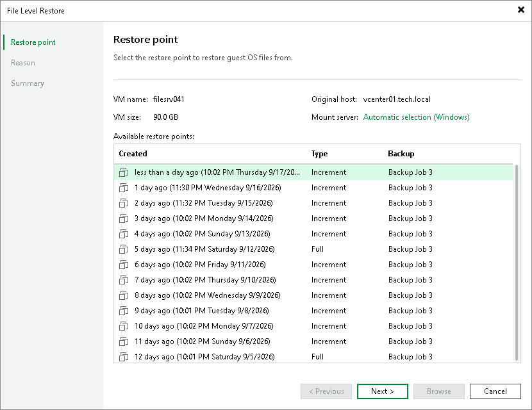Sort by the Backup column header
The height and width of the screenshot is (410, 532).
pos(401,154)
